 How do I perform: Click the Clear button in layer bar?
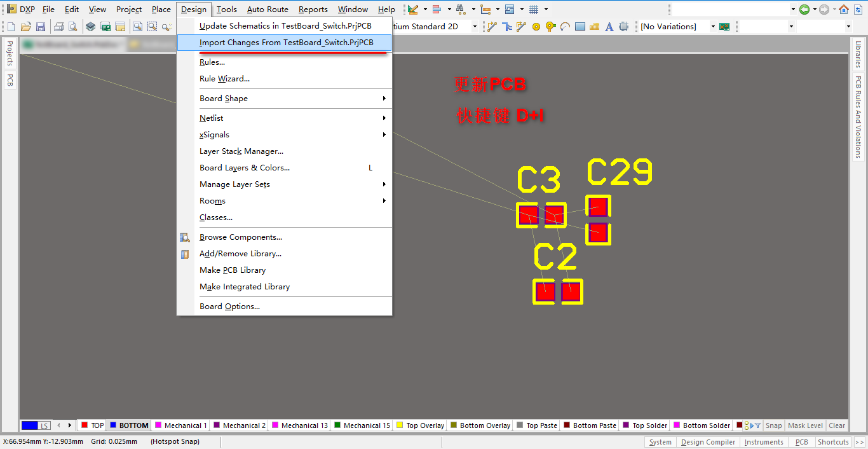pos(837,425)
